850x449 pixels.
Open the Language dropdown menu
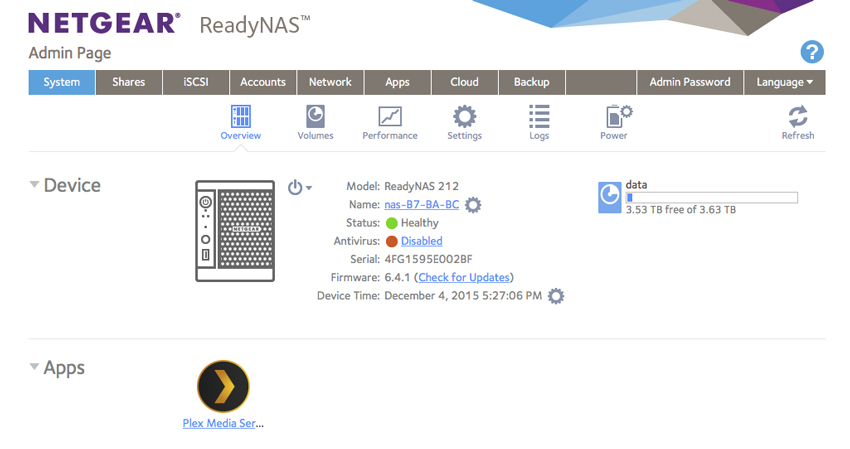784,82
